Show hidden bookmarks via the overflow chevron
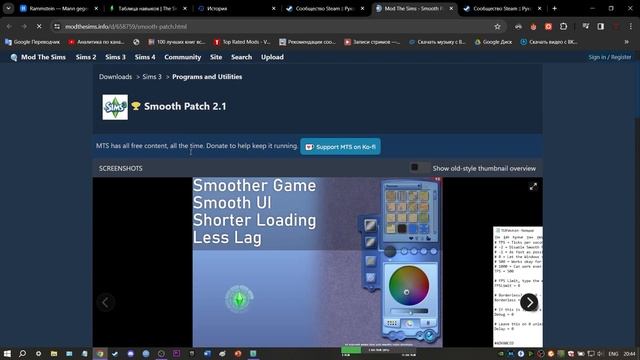Screen dimensions: 640x360 click(627, 42)
